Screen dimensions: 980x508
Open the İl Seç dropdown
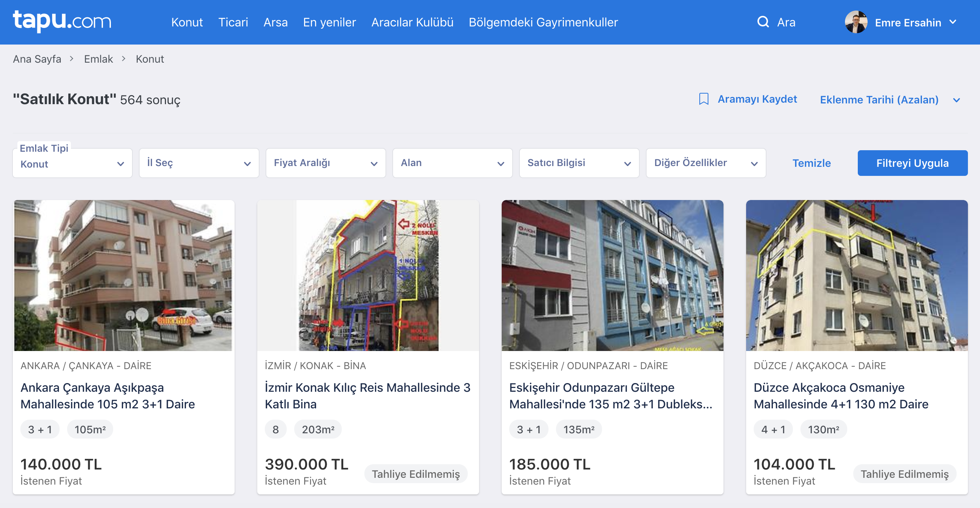[x=198, y=163]
